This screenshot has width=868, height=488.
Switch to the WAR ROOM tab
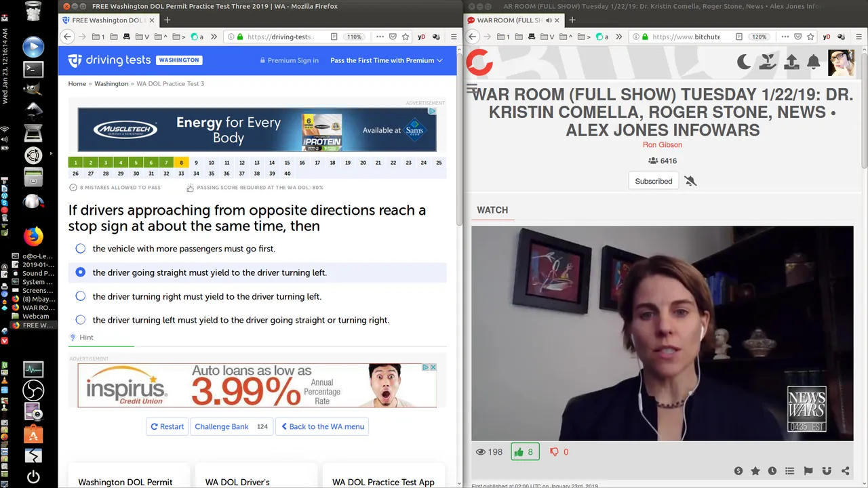[x=513, y=20]
